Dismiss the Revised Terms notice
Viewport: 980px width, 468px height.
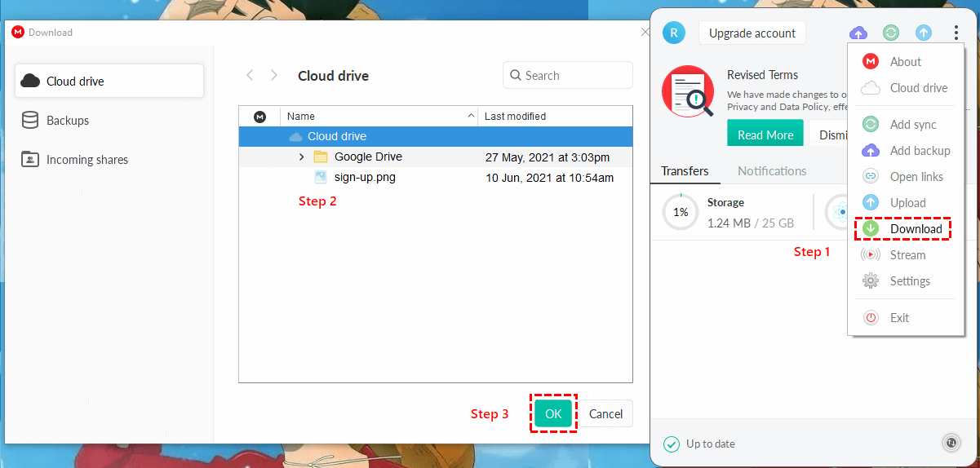pyautogui.click(x=828, y=135)
